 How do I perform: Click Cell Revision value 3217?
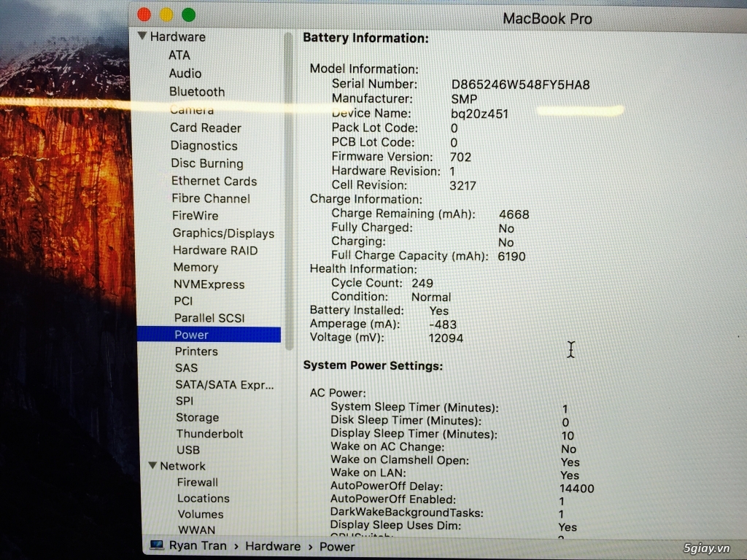(x=462, y=186)
